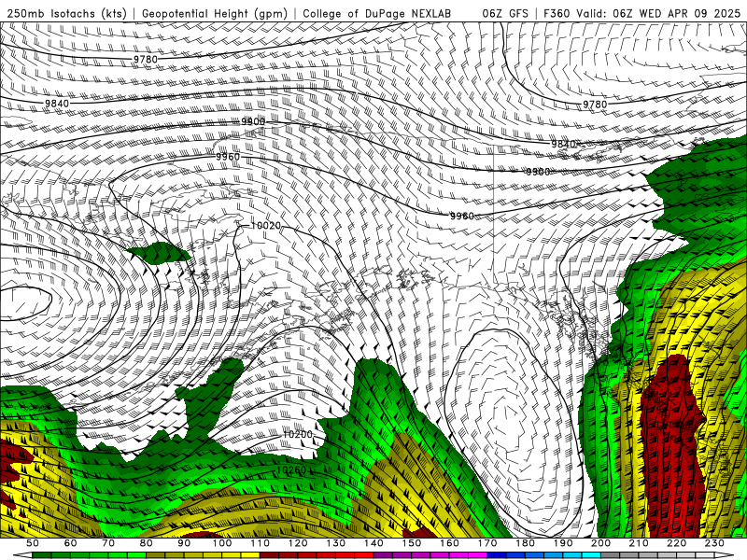This screenshot has width=747, height=560.
Task: Click the 230 value on the color scale
Action: (714, 543)
